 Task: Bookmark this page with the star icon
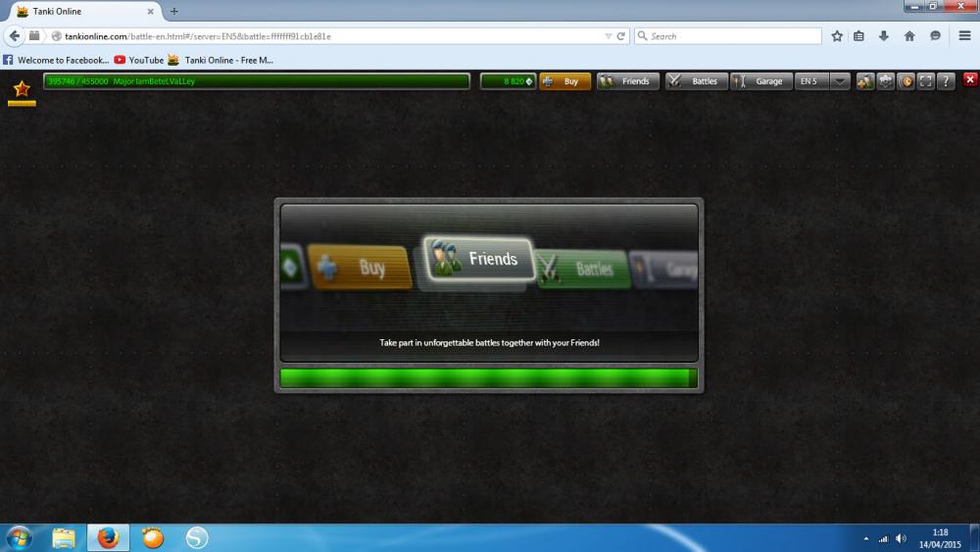coord(837,36)
